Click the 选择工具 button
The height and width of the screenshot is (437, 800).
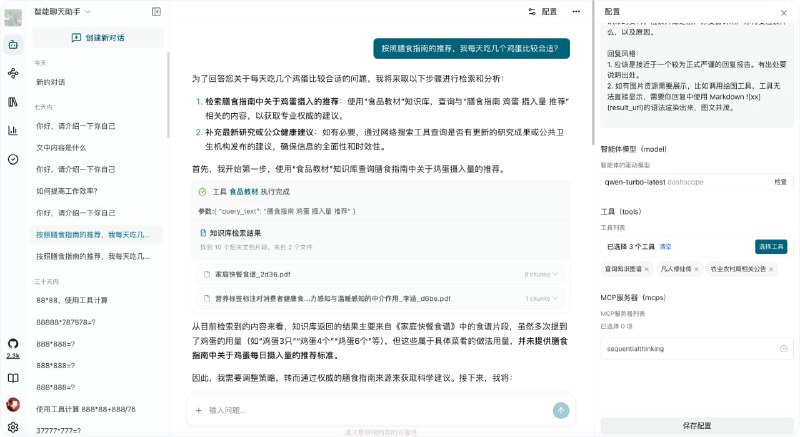click(771, 247)
